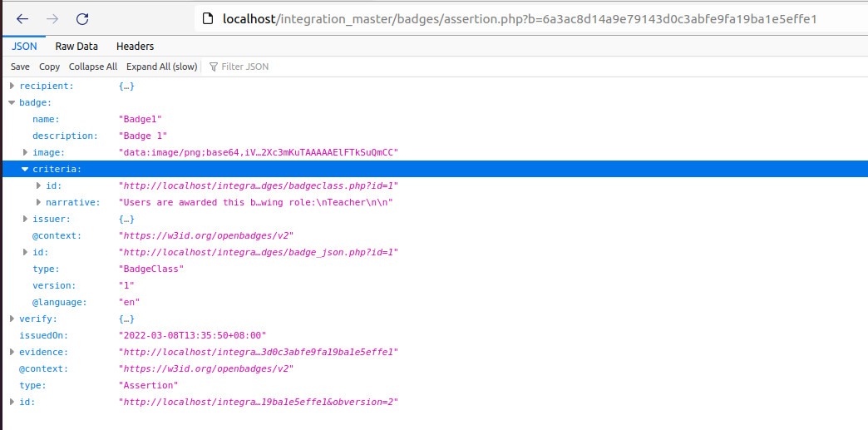Expand the criteria id value
Screen dimensions: 868x430
(x=39, y=185)
